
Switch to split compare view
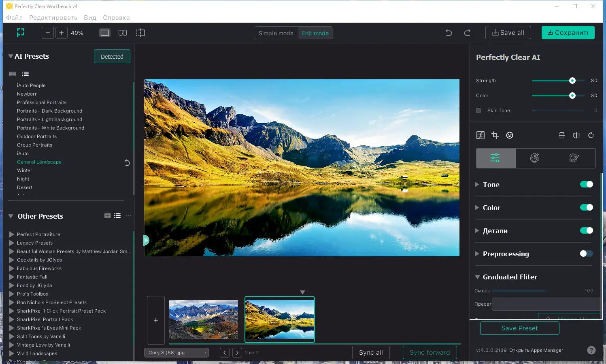click(140, 33)
